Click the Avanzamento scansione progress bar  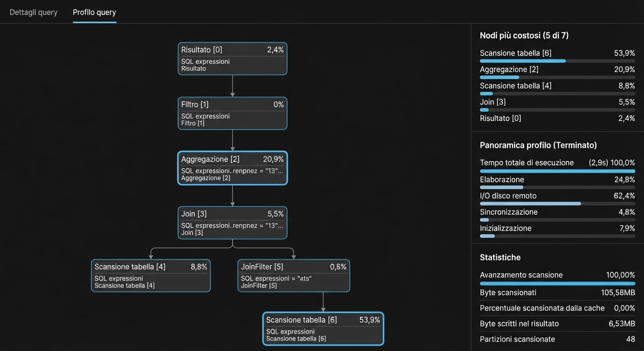pyautogui.click(x=557, y=283)
